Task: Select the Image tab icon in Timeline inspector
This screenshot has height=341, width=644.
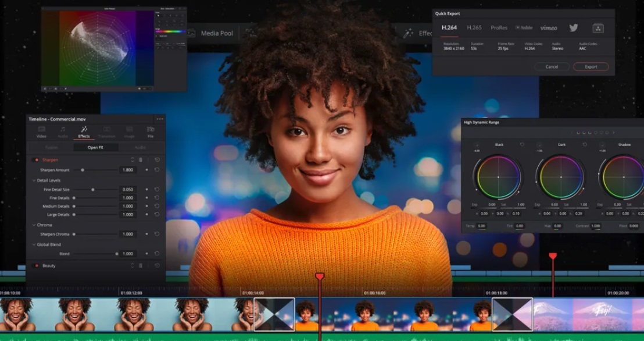Action: coord(129,130)
